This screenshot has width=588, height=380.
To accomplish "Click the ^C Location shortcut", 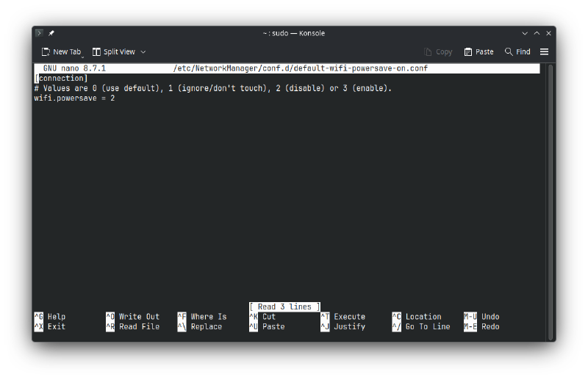I will (x=417, y=317).
